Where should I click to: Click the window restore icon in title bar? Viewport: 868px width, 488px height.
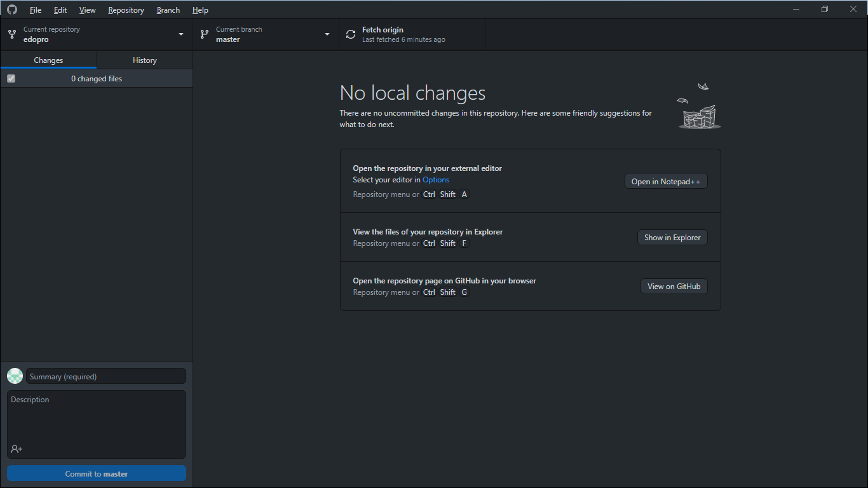click(824, 9)
